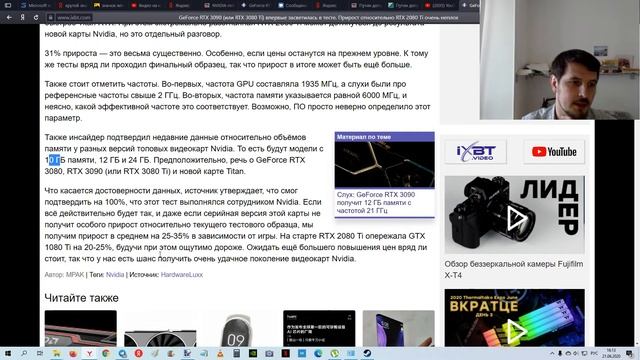Open related link "Слух: GeForce RTX 3090 получит 12 ГБ"
The height and width of the screenshot is (360, 640).
click(376, 202)
